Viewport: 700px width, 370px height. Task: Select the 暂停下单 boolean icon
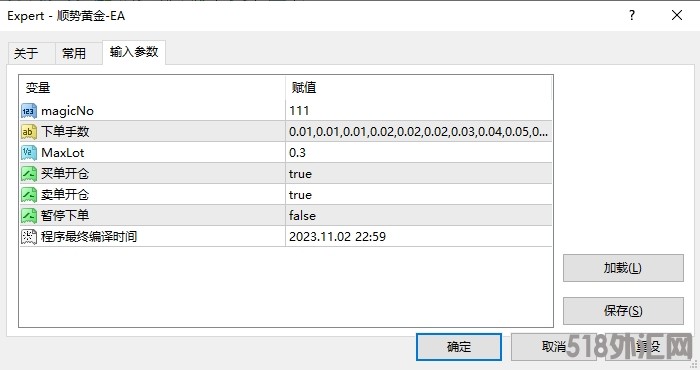coord(29,216)
